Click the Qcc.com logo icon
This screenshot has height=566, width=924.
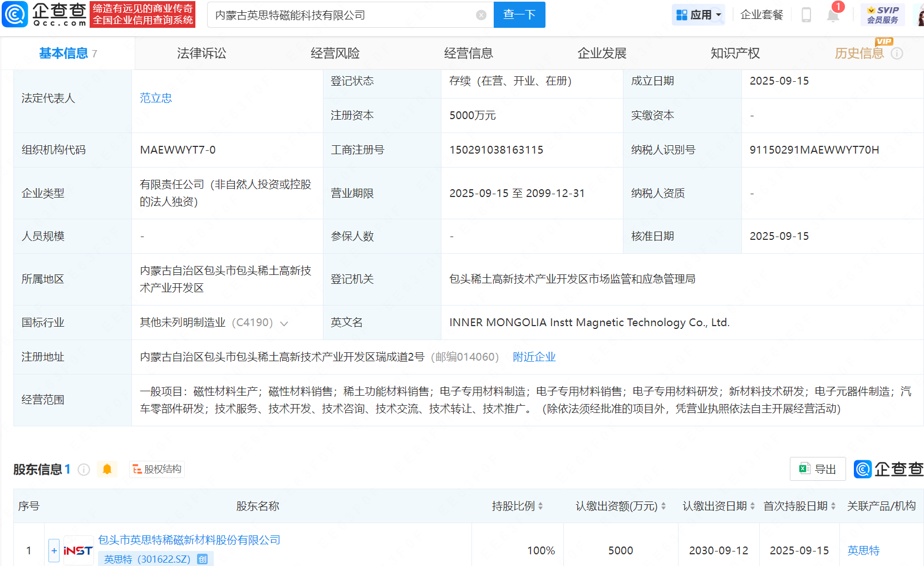coord(15,14)
